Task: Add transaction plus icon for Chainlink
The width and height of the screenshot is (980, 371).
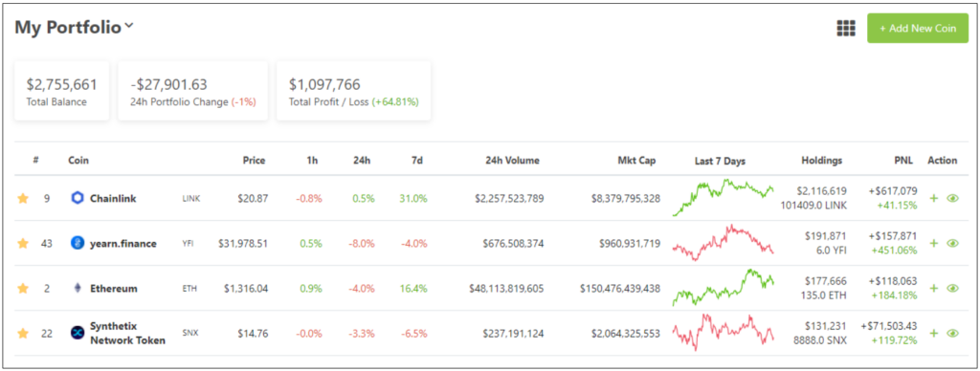Action: click(x=934, y=198)
